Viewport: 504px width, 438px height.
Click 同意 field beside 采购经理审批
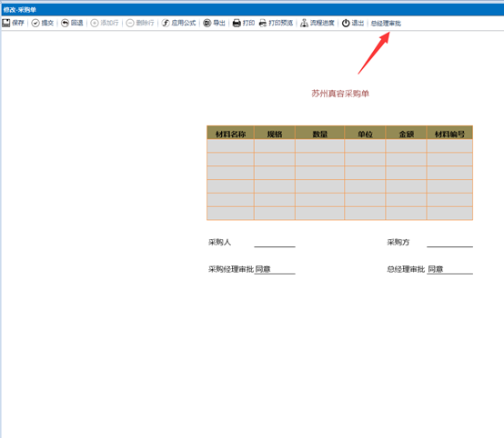275,269
